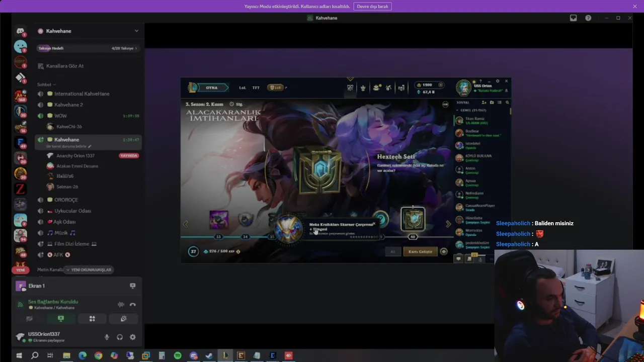The image size is (644, 362).
Task: Select Atakan Emmi Desane user
Action: point(77,166)
